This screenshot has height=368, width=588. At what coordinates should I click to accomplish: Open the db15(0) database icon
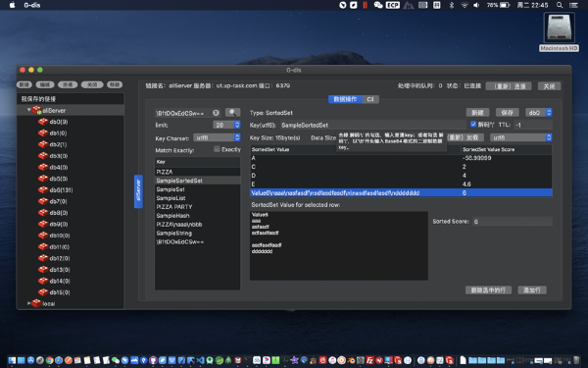click(x=43, y=292)
